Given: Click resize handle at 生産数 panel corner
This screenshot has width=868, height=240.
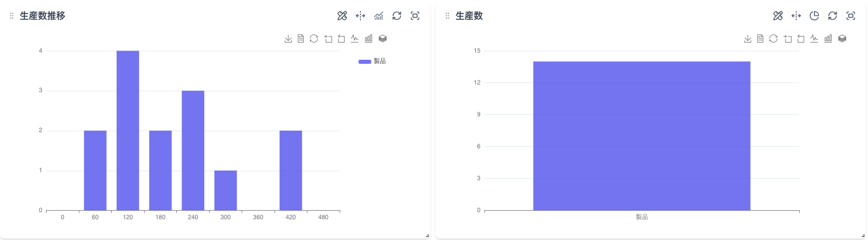Looking at the screenshot, I should click(x=863, y=235).
